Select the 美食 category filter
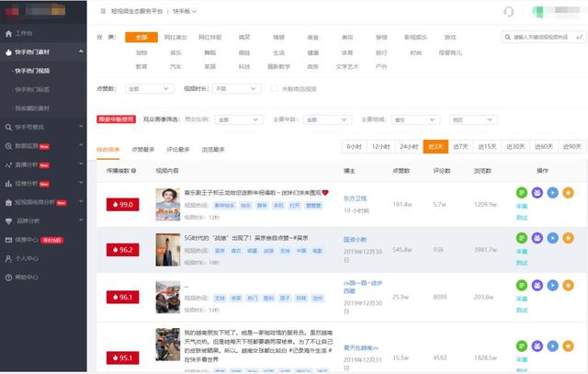Screen dimensions: 588x374 pyautogui.click(x=312, y=38)
